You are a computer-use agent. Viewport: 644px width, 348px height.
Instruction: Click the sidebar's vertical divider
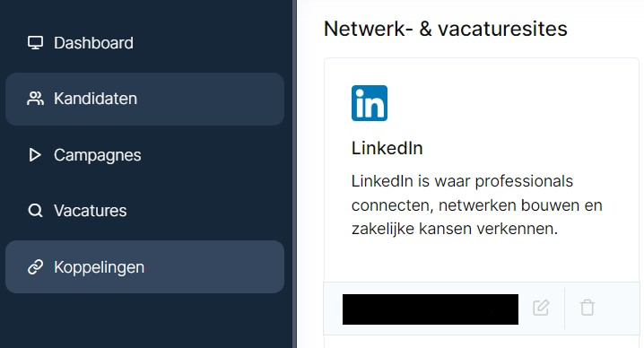point(294,174)
